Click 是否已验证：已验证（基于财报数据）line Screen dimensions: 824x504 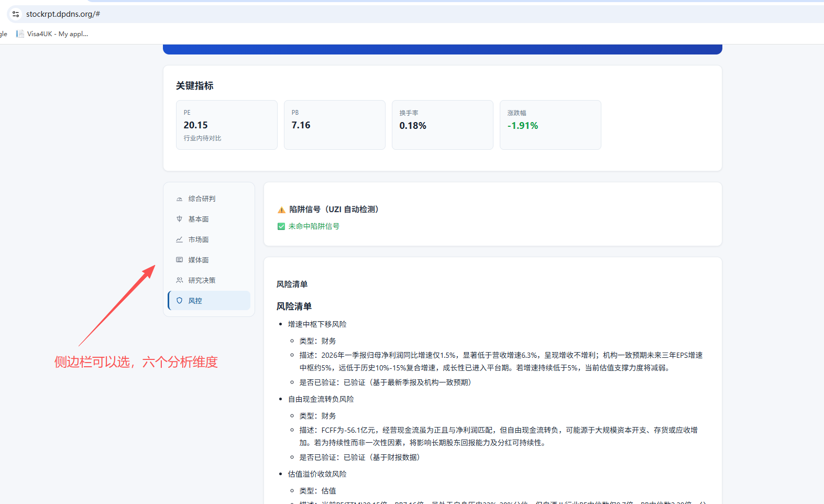[x=359, y=457]
